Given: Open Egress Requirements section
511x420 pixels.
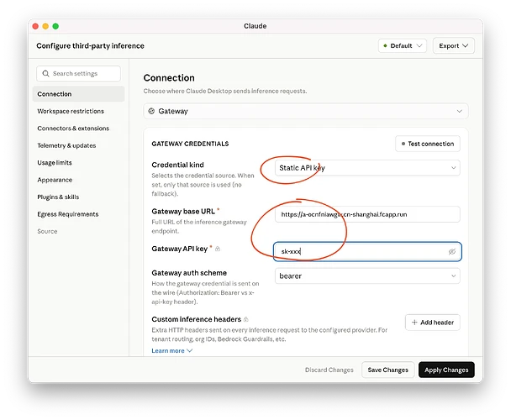Looking at the screenshot, I should [x=68, y=214].
